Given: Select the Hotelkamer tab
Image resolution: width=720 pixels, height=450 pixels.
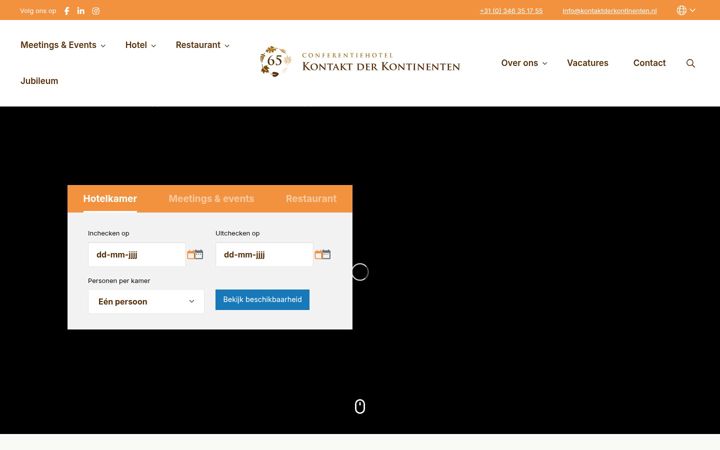Looking at the screenshot, I should point(110,199).
